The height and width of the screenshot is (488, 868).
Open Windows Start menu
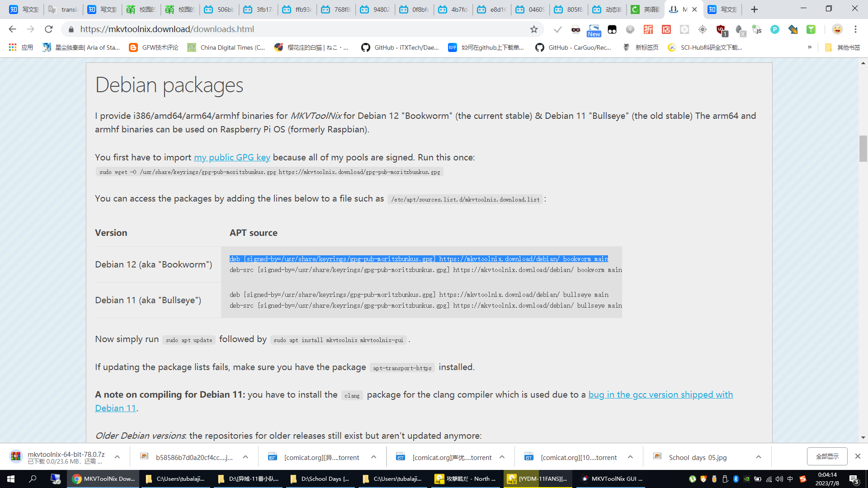[x=11, y=479]
